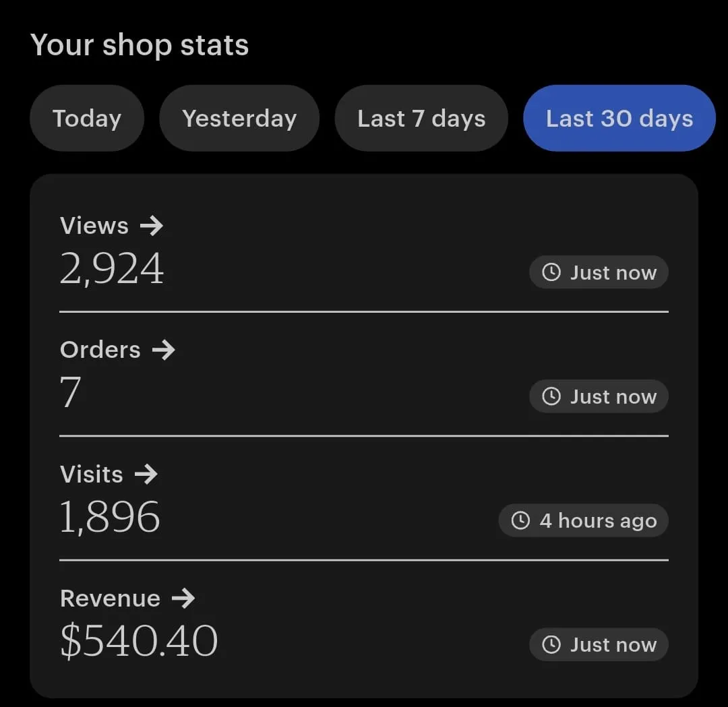Click the clock icon in Orders row
The width and height of the screenshot is (728, 707).
coord(551,396)
